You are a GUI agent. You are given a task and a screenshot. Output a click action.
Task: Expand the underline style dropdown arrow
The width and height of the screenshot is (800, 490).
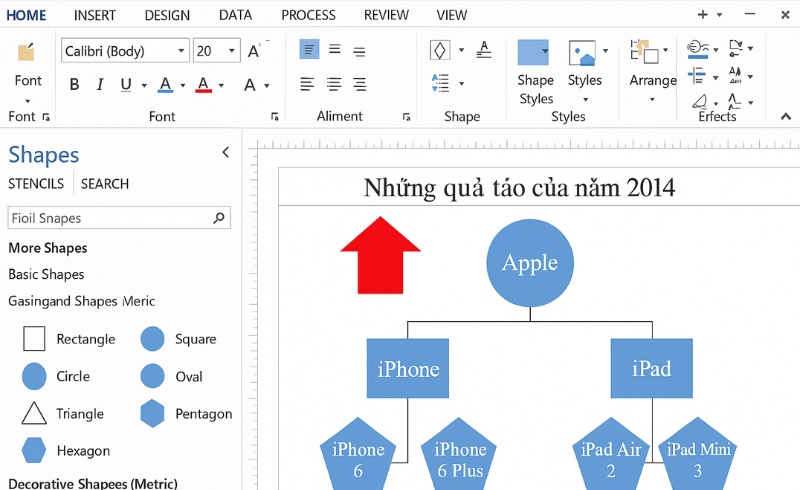(144, 86)
